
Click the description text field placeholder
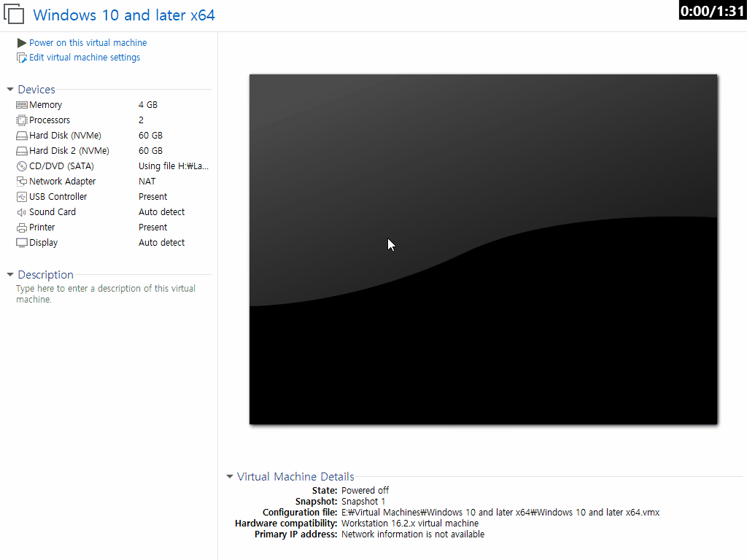click(106, 294)
